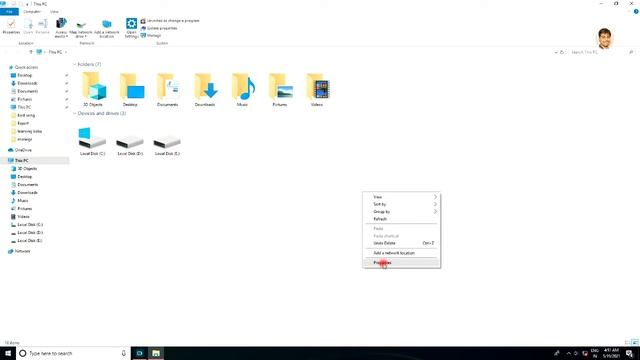Image resolution: width=640 pixels, height=360 pixels.
Task: Open Videos in the navigation tree
Action: [23, 217]
